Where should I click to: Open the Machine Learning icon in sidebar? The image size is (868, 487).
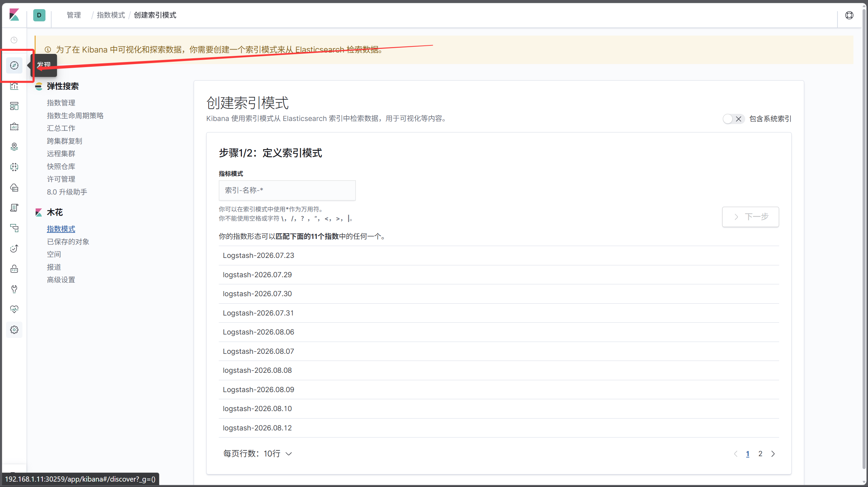14,167
